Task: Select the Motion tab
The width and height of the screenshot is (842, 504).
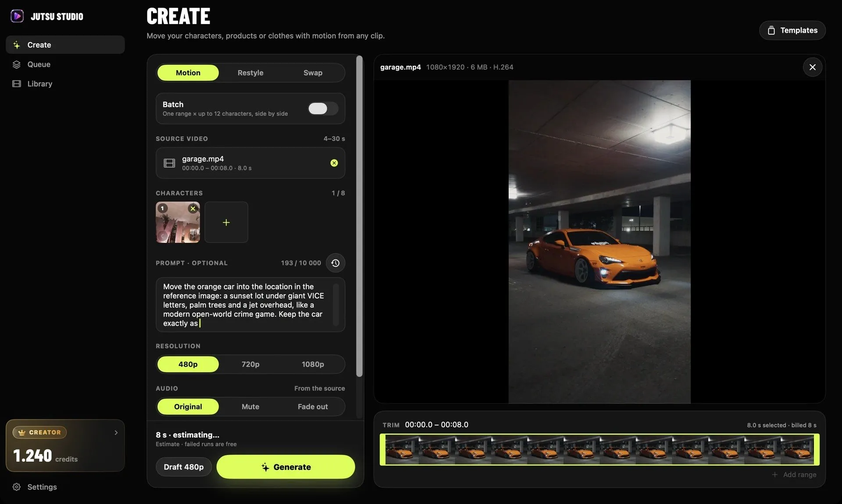Action: click(188, 73)
